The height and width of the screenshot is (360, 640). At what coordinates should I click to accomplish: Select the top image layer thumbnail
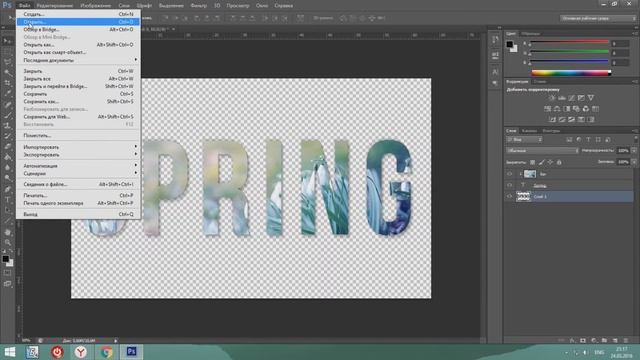[530, 174]
